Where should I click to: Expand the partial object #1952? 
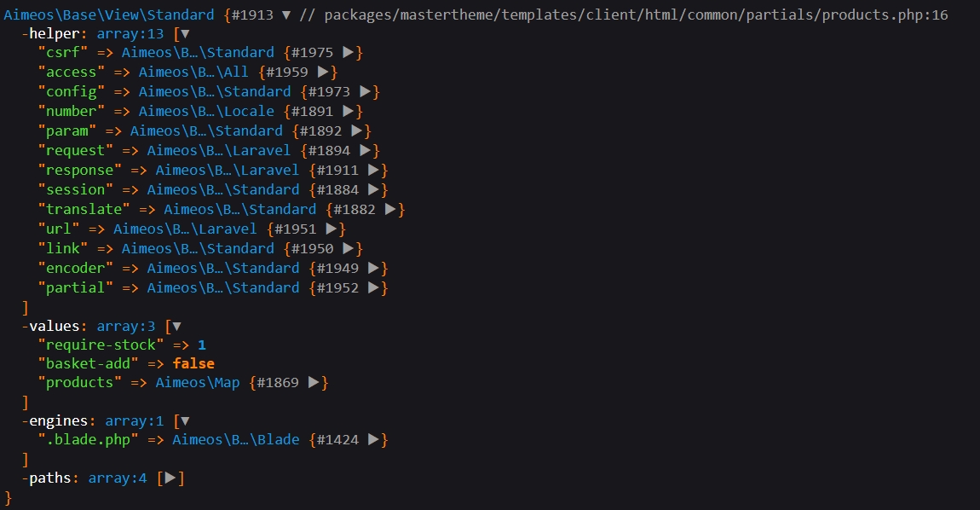click(374, 288)
